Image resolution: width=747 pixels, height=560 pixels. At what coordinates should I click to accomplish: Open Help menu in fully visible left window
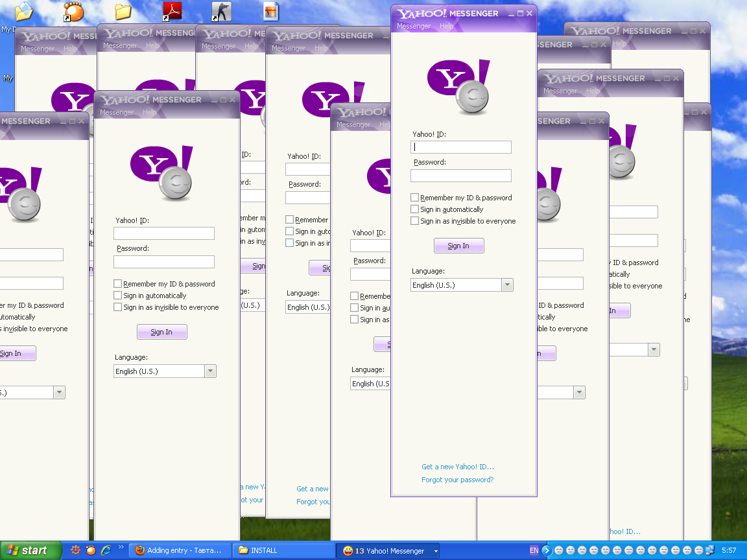pyautogui.click(x=150, y=112)
